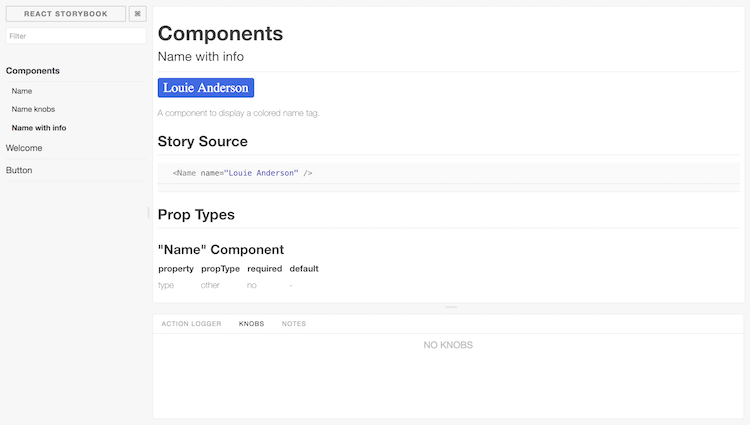
Task: Switch to the Notes tab
Action: 294,324
